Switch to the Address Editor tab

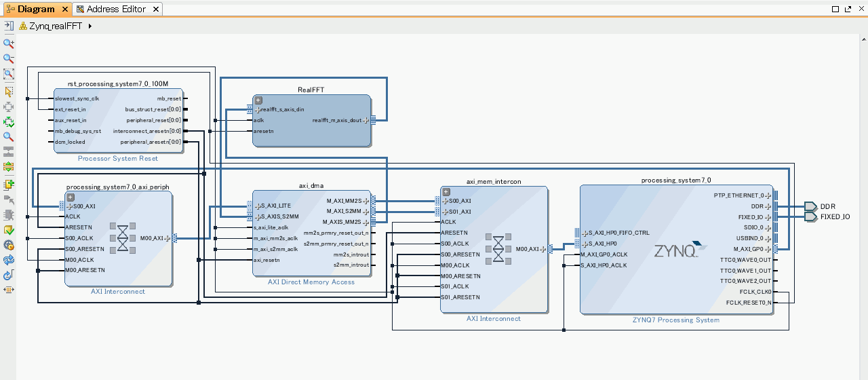[x=115, y=9]
